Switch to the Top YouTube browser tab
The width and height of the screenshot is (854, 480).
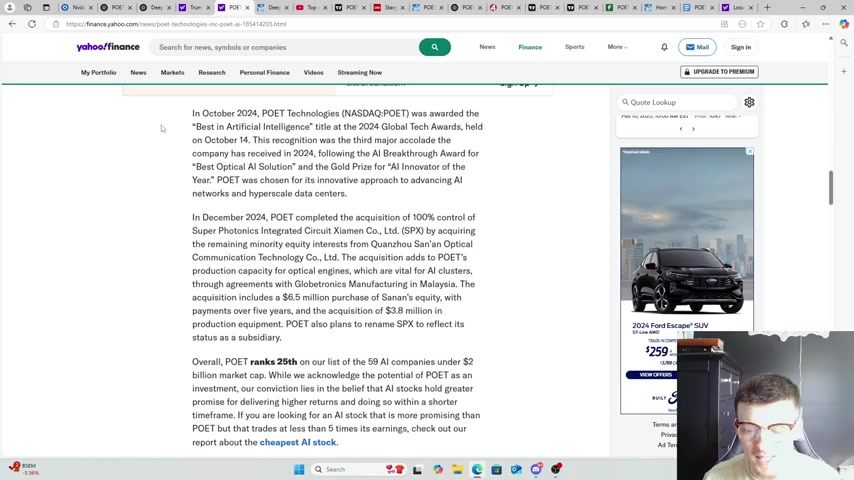point(311,8)
